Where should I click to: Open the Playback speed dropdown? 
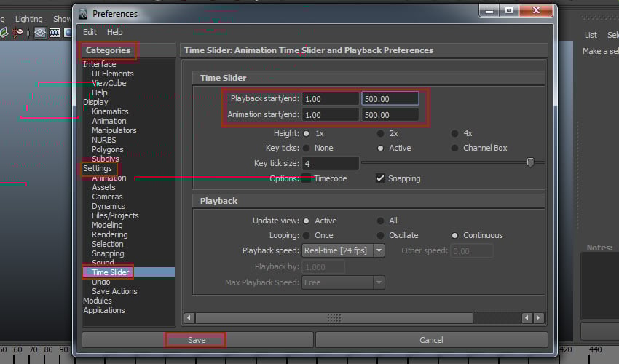pyautogui.click(x=379, y=250)
